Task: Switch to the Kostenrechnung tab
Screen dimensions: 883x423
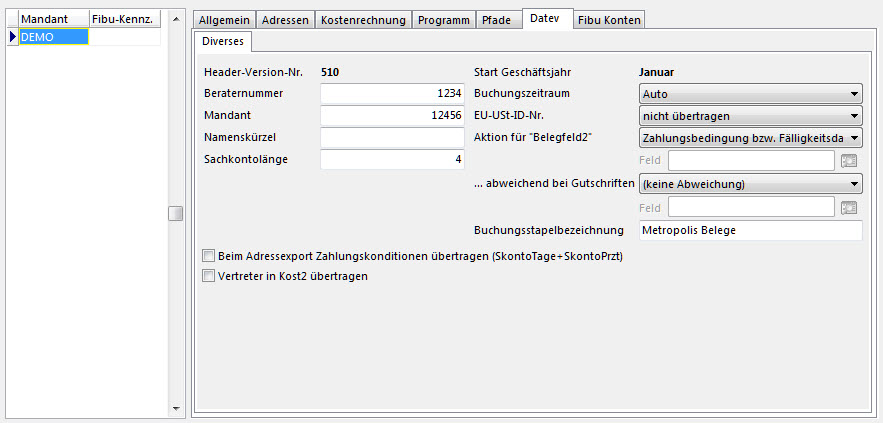Action: click(363, 20)
